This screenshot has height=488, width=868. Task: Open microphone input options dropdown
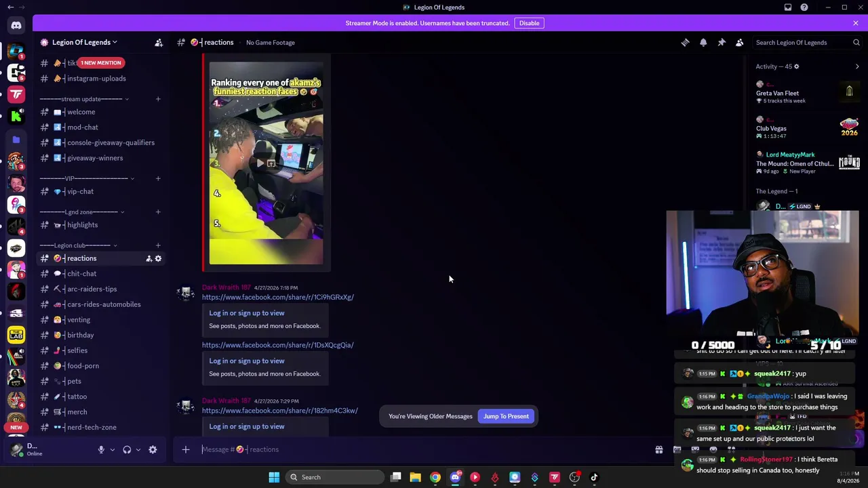coord(113,449)
